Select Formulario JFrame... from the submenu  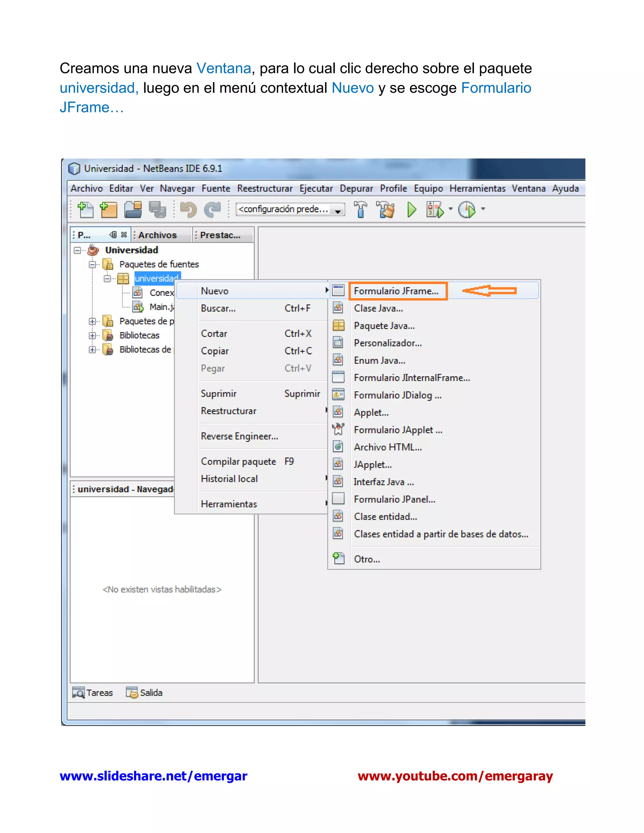pos(396,291)
